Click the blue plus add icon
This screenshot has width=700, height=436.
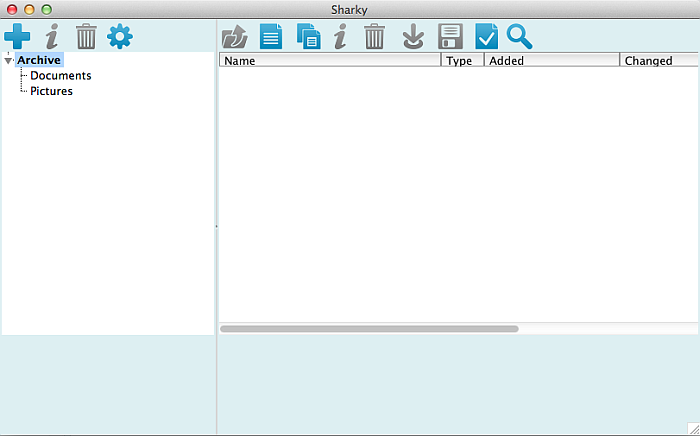17,38
